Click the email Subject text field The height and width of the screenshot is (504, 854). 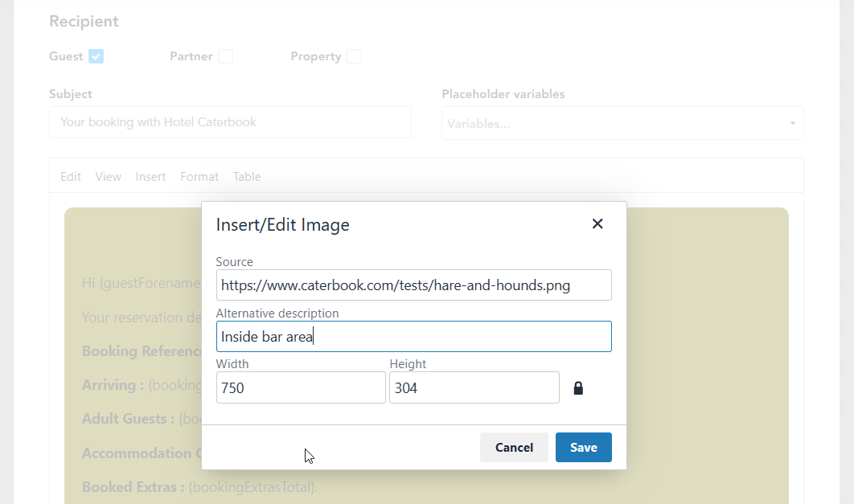pyautogui.click(x=230, y=123)
